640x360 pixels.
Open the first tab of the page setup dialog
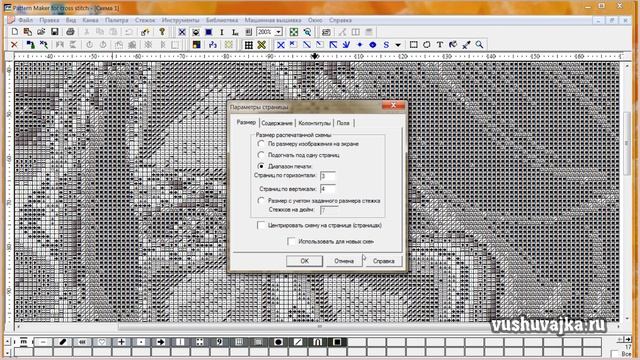[246, 122]
